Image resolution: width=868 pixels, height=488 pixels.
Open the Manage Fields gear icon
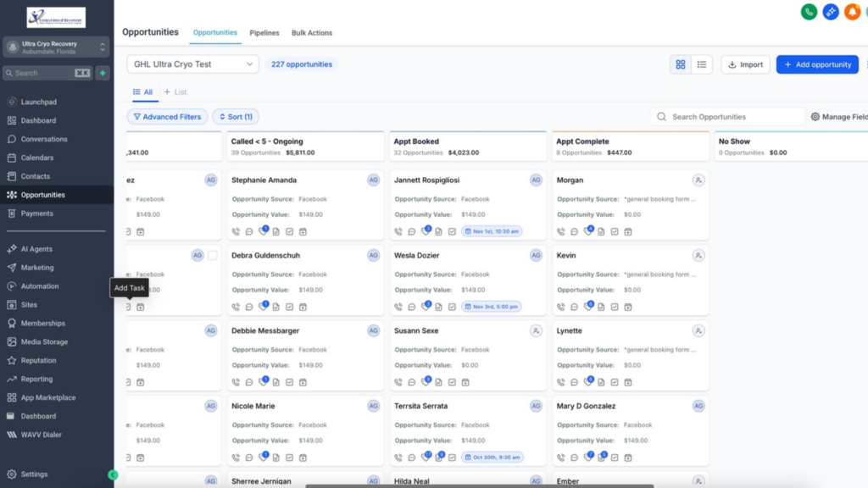[815, 116]
